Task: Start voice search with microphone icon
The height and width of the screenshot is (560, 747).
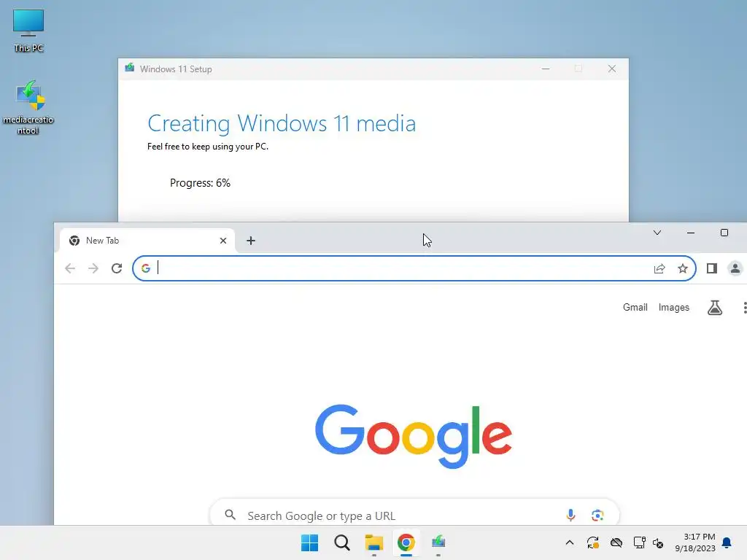Action: tap(570, 515)
